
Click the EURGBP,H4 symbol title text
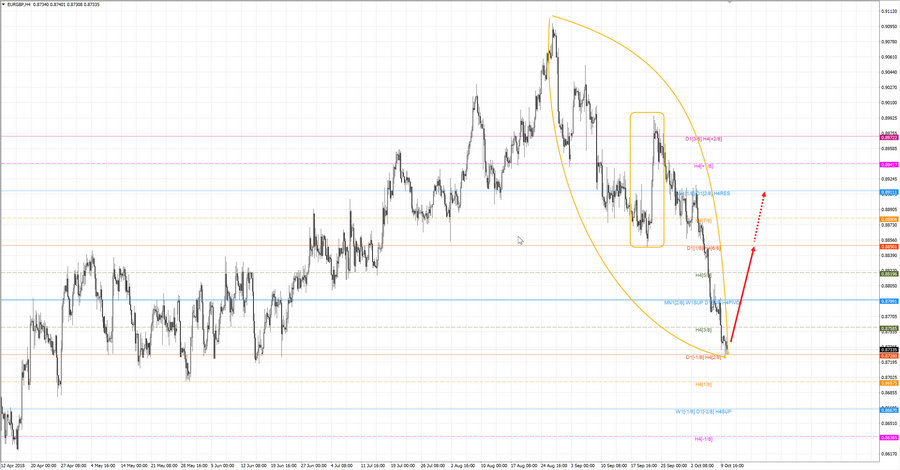[19, 4]
